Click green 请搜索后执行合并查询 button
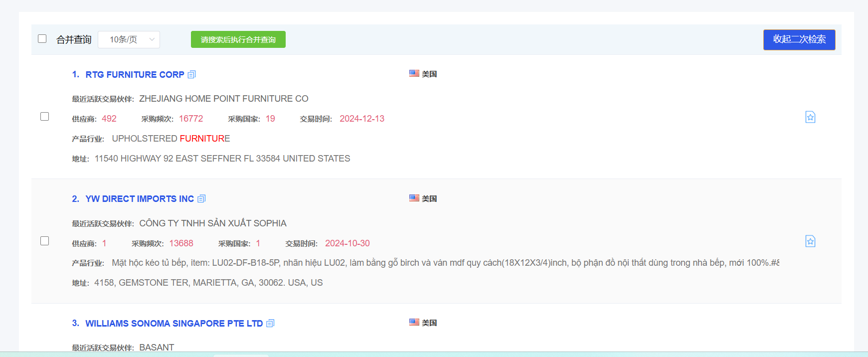Viewport: 868px width, 357px height. [x=238, y=39]
